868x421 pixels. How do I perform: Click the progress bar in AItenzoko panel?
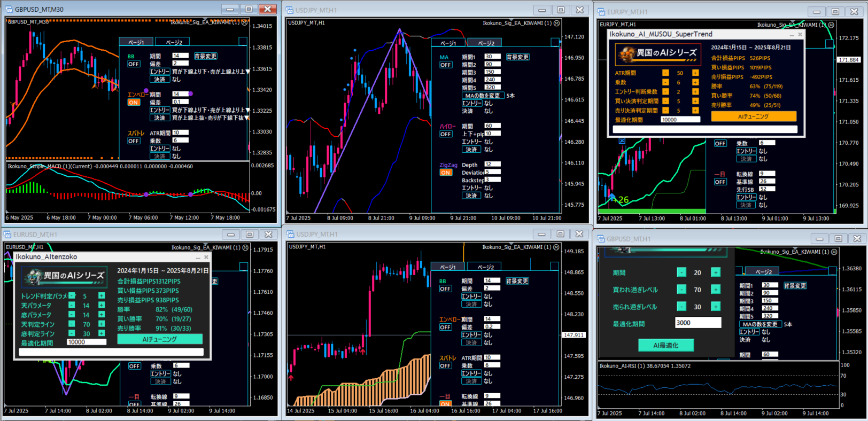[111, 352]
